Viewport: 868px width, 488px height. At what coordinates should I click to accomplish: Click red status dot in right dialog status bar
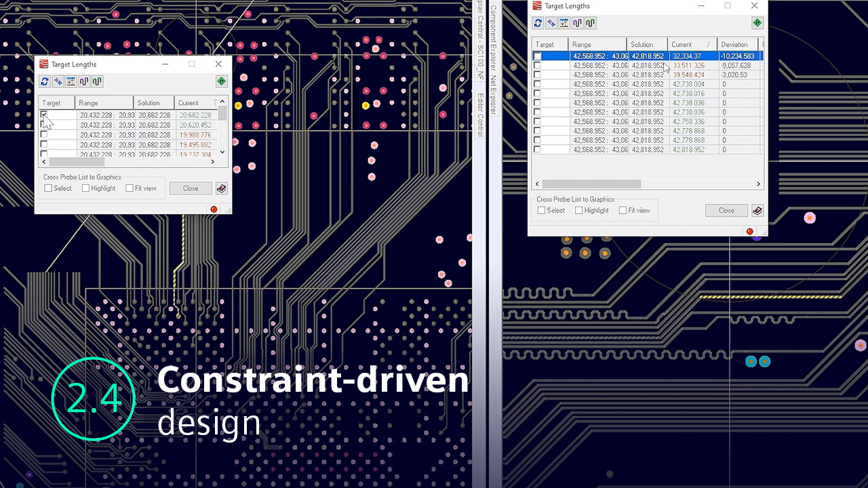coord(750,231)
